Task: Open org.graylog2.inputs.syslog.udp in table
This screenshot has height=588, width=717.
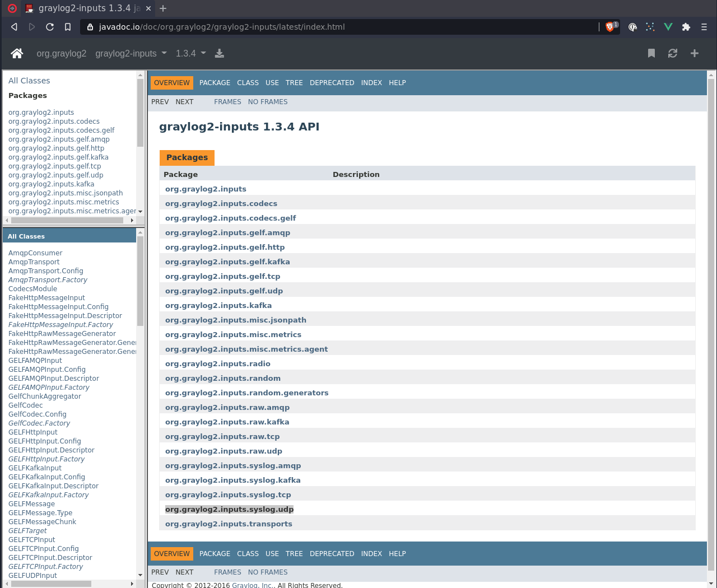Action: coord(229,510)
